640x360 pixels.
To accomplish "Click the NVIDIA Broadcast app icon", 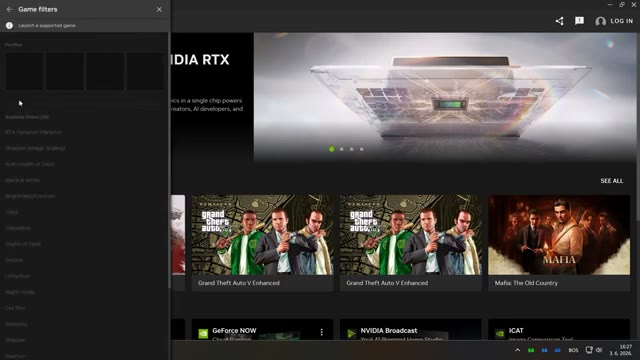I will click(351, 333).
